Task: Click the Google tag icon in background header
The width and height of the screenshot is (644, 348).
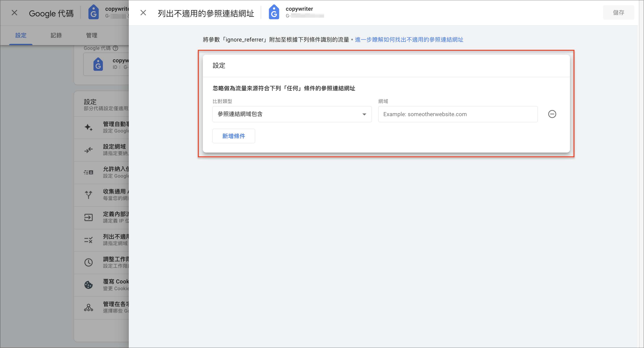Action: pos(93,12)
